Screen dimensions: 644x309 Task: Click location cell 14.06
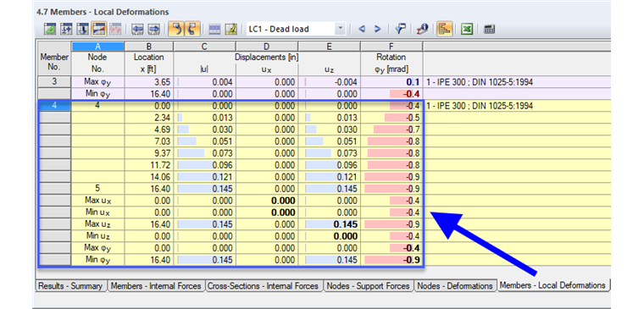click(148, 177)
